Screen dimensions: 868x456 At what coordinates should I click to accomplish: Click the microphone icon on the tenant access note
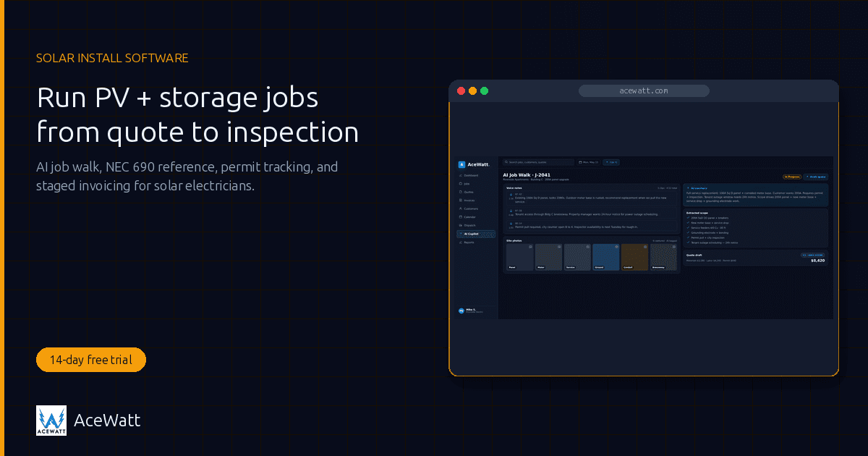[x=511, y=211]
